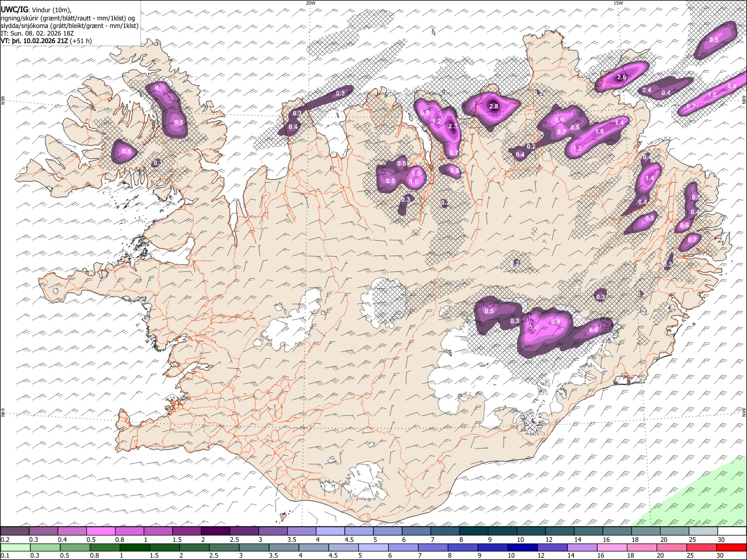Click the '4.5' label in upper legend
747x560 pixels.
point(349,540)
